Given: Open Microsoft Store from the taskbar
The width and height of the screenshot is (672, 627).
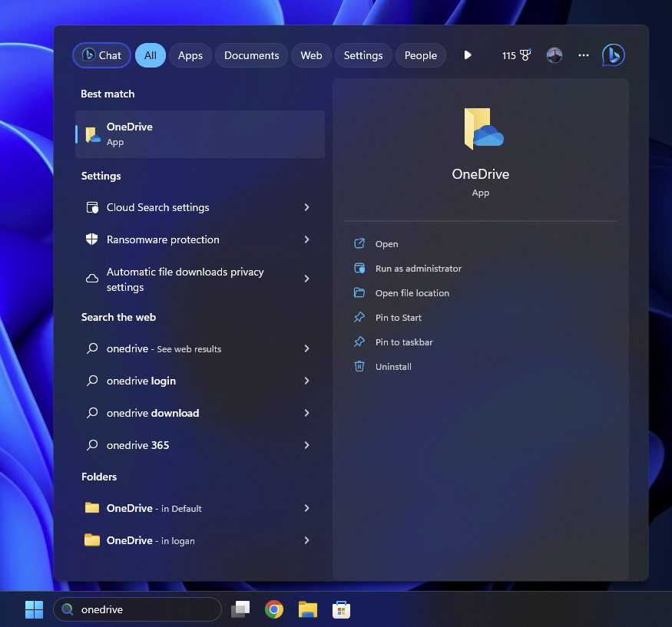Looking at the screenshot, I should coord(341,610).
